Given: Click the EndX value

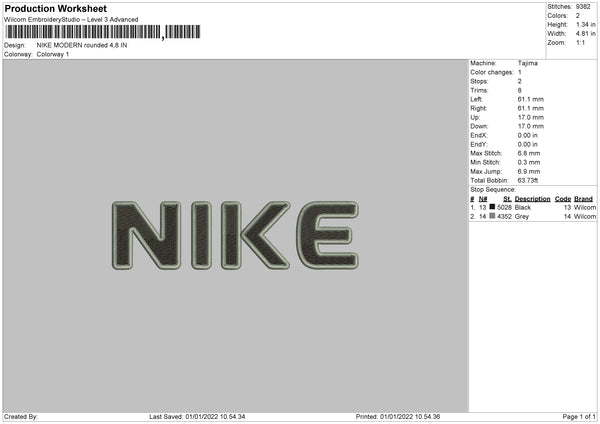Looking at the screenshot, I should [x=528, y=135].
